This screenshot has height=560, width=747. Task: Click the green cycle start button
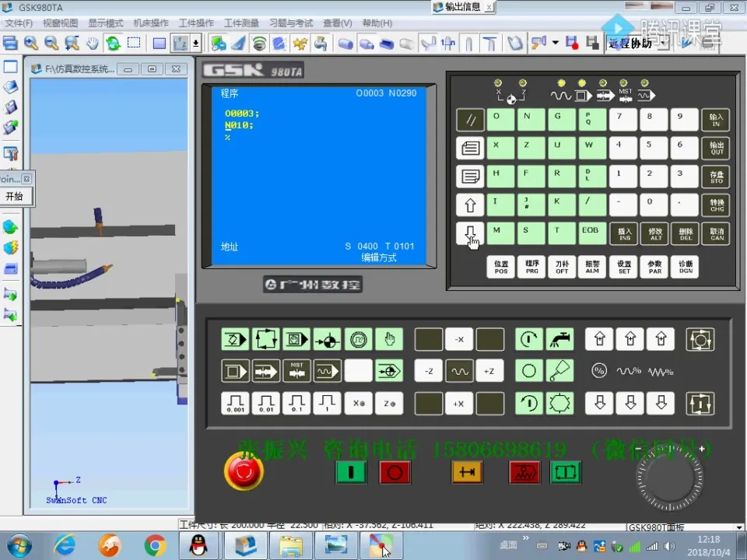[349, 472]
